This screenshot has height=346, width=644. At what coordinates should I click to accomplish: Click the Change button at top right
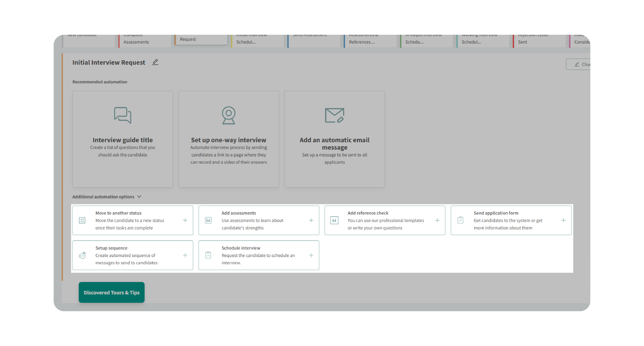click(580, 64)
